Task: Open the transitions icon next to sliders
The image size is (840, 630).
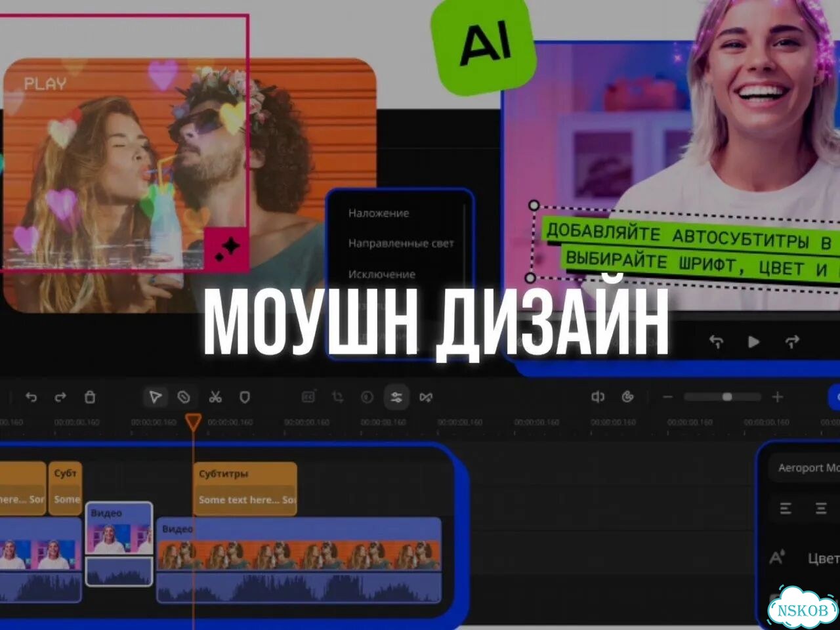Action: (x=426, y=397)
